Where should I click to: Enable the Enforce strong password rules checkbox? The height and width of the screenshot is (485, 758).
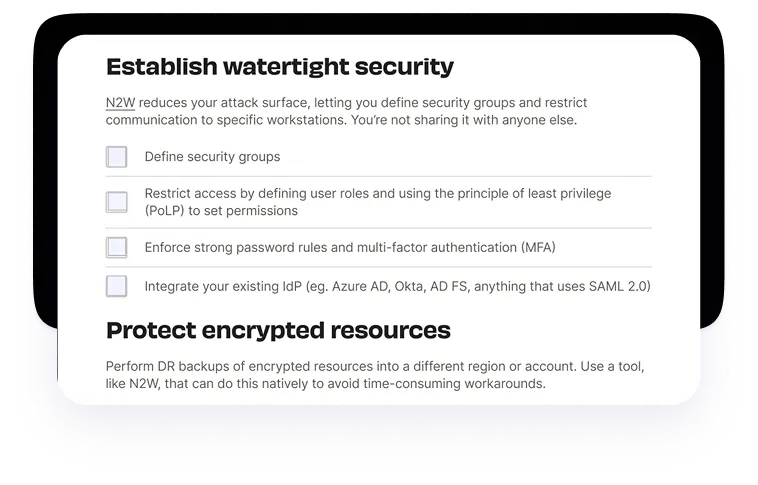click(x=117, y=247)
